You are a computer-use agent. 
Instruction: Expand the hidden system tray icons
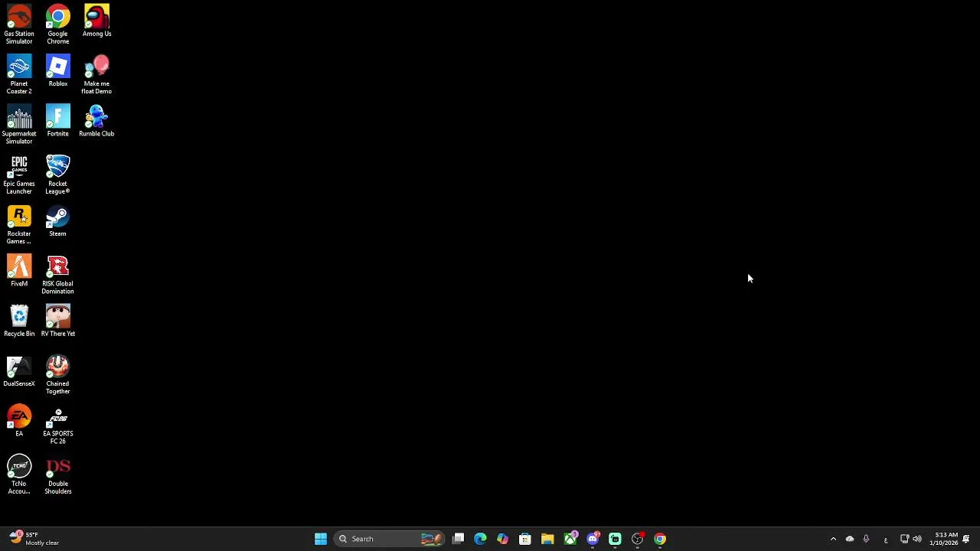coord(833,539)
